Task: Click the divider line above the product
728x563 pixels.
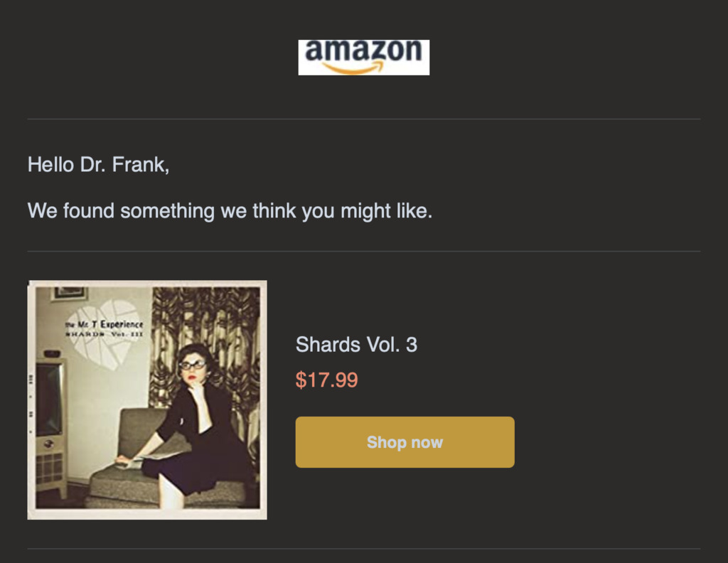Action: click(363, 251)
